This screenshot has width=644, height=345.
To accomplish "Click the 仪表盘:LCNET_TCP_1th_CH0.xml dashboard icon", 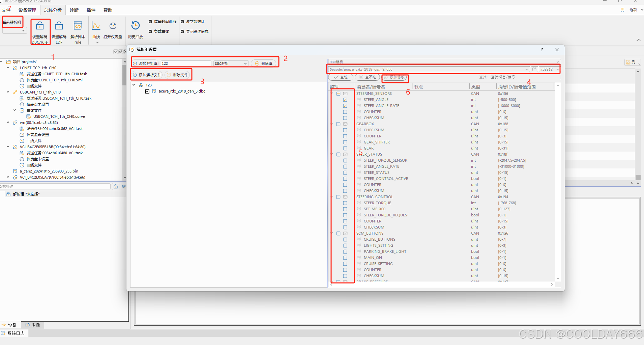I will [22, 80].
